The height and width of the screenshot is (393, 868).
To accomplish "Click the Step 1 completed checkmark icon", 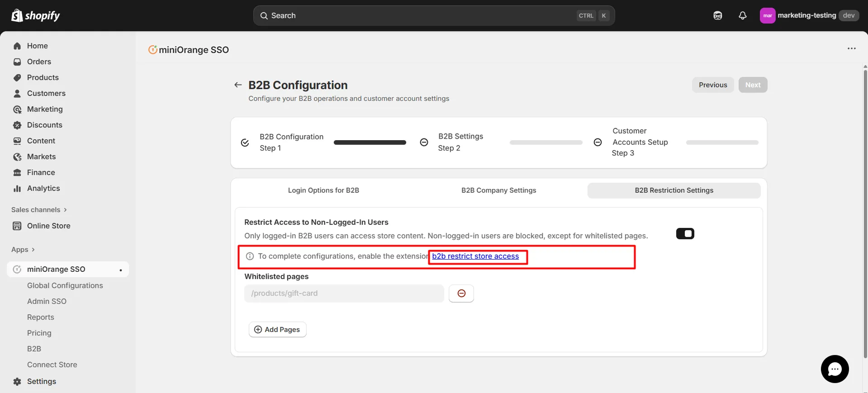I will [245, 142].
